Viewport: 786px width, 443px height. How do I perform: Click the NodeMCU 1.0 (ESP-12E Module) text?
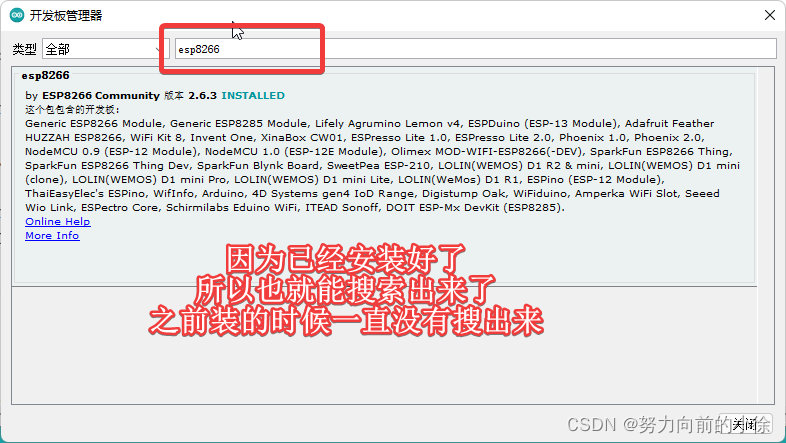coord(295,152)
